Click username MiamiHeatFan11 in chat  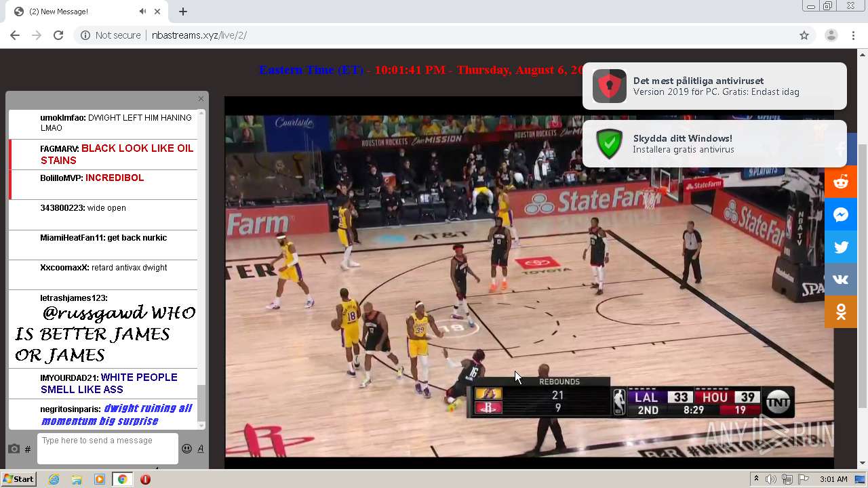point(73,238)
